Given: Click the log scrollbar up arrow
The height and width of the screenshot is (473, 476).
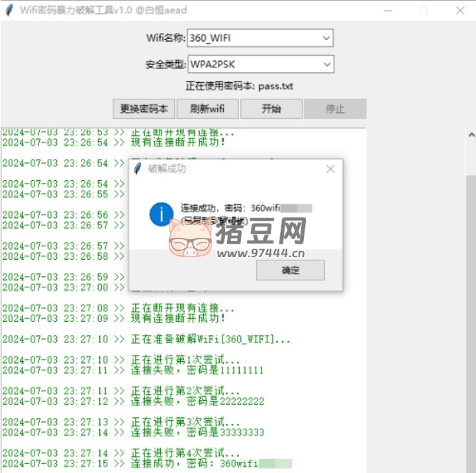Looking at the screenshot, I should pos(471,134).
